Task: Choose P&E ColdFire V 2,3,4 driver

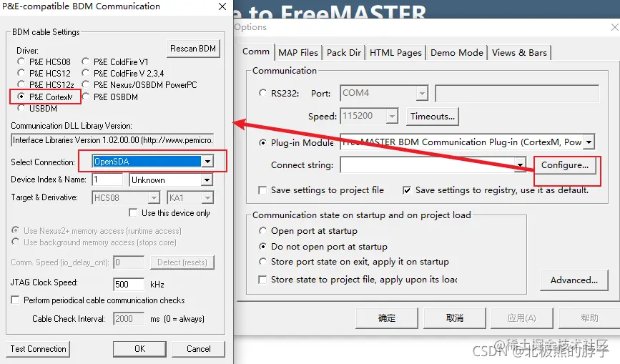Action: (85, 73)
